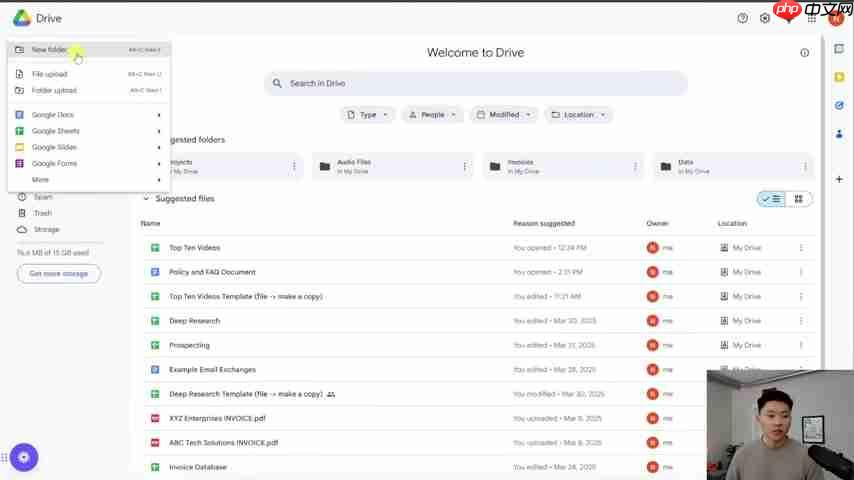Viewport: 854px width, 480px height.
Task: Choose File upload menu entry
Action: coord(89,74)
